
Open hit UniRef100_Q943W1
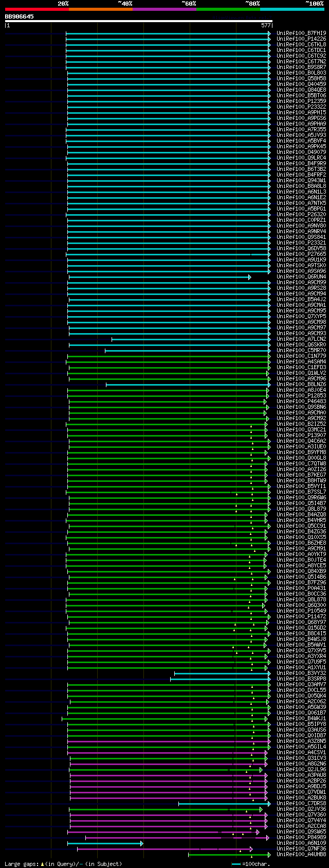tap(301, 180)
